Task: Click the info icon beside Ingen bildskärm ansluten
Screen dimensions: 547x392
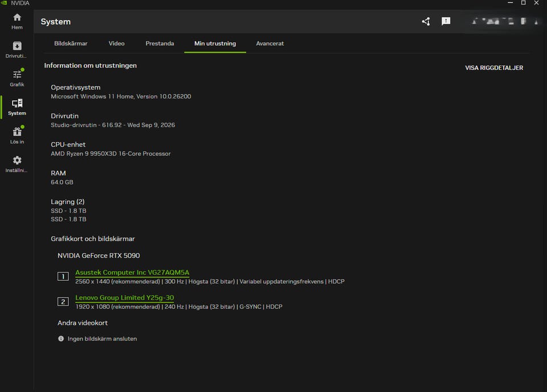Action: pos(61,338)
